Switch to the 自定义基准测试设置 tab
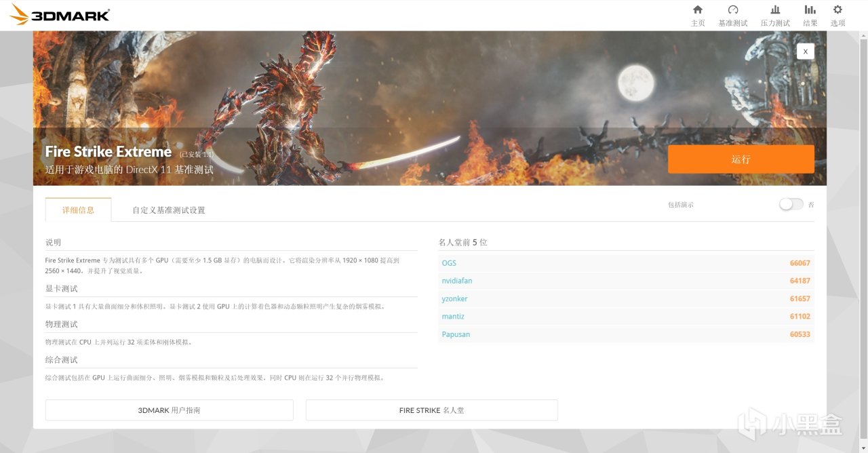Screen dimensions: 868x453 pyautogui.click(x=169, y=210)
